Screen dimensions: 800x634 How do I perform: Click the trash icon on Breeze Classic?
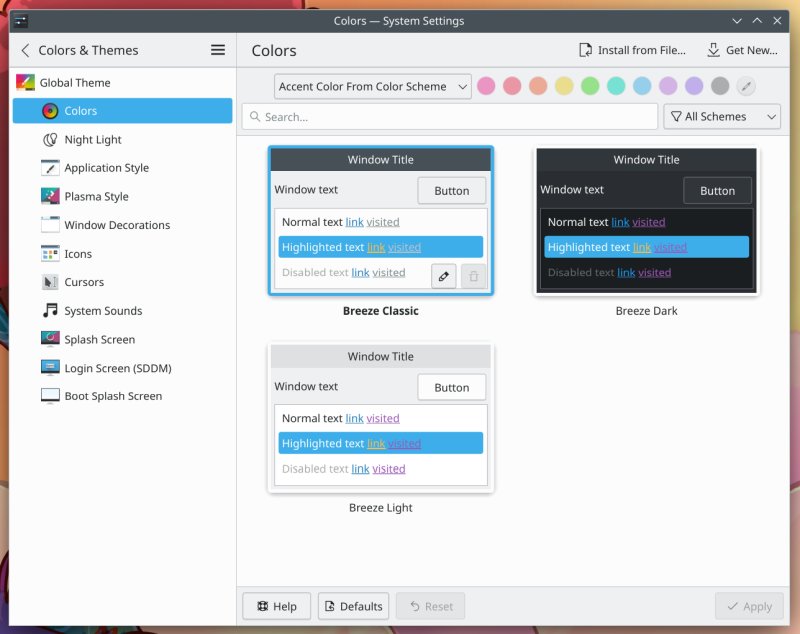click(x=474, y=277)
